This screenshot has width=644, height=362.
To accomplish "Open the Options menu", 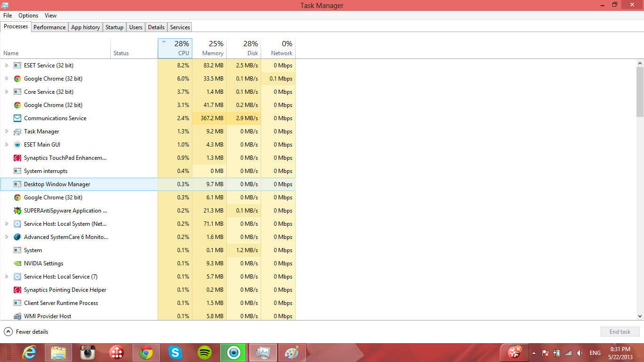I will pyautogui.click(x=28, y=16).
